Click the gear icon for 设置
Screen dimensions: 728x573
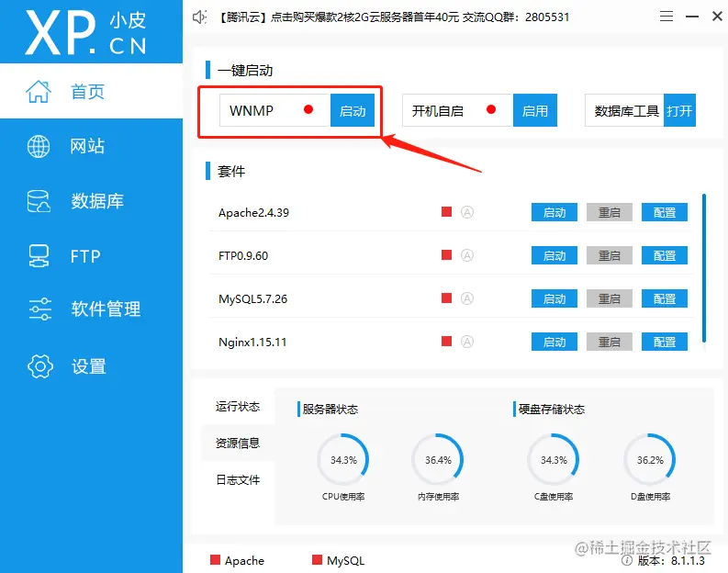click(40, 366)
